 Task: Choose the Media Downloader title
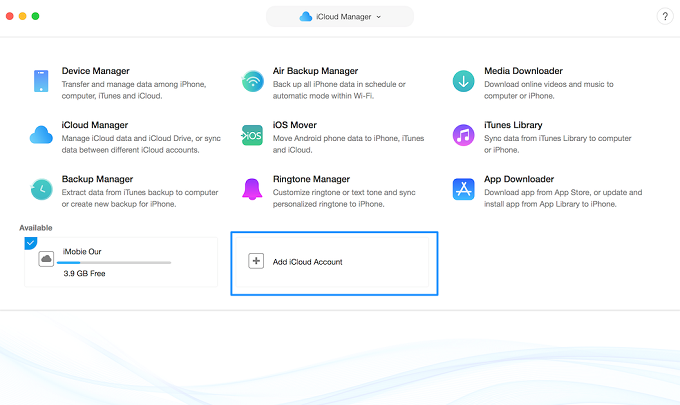tap(523, 71)
